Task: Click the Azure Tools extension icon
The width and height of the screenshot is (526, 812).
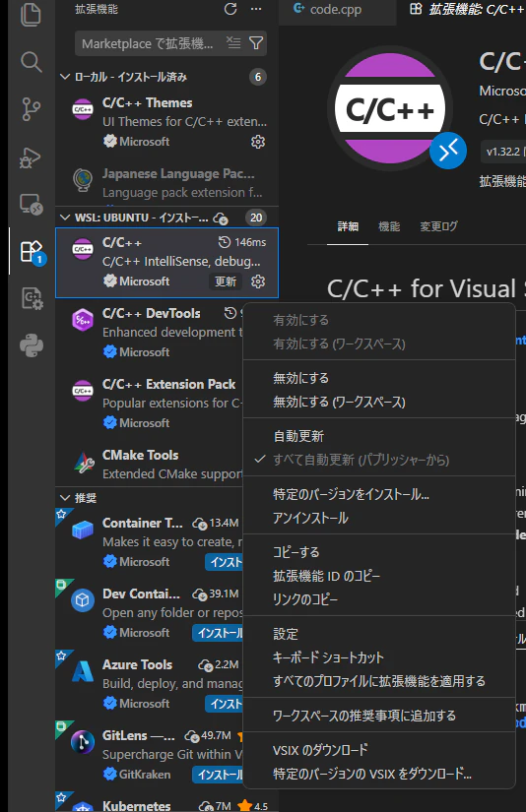Action: tap(83, 671)
